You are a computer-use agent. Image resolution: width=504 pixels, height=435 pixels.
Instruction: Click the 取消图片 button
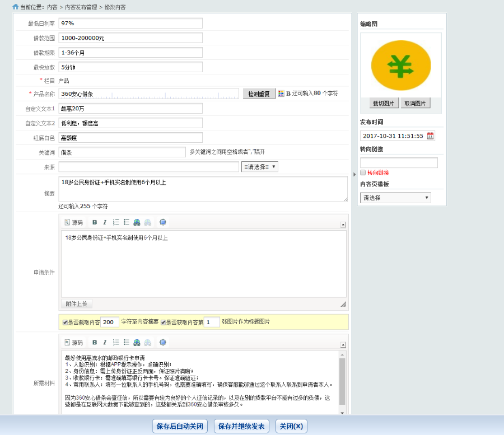(415, 103)
